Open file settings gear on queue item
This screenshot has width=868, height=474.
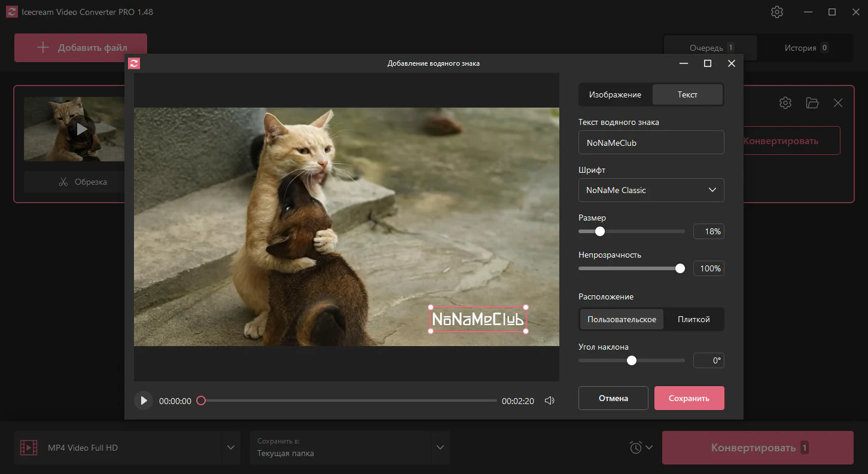tap(785, 103)
